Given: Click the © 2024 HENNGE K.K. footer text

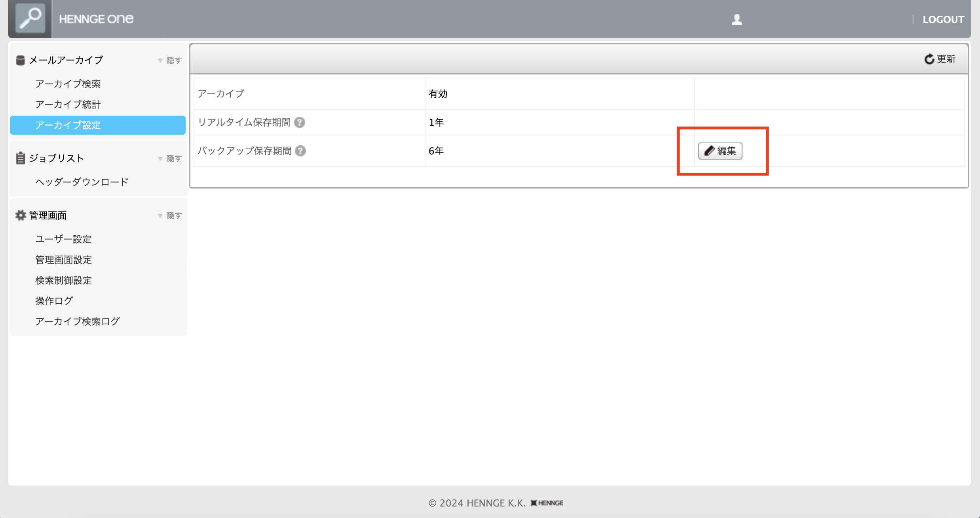Looking at the screenshot, I should (x=477, y=503).
